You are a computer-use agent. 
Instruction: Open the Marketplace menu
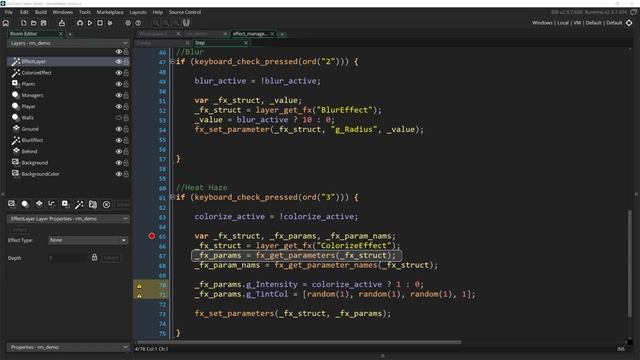pyautogui.click(x=110, y=12)
